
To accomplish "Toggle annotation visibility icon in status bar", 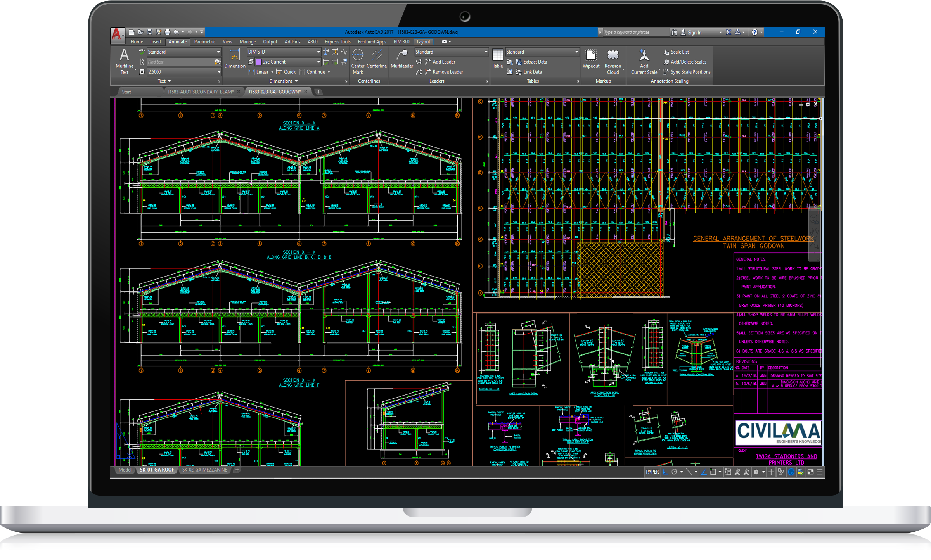I will point(737,472).
